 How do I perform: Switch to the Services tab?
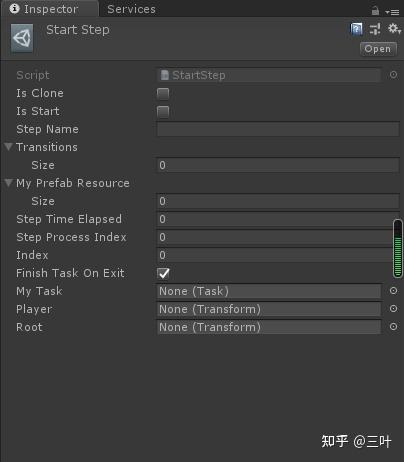coord(131,9)
